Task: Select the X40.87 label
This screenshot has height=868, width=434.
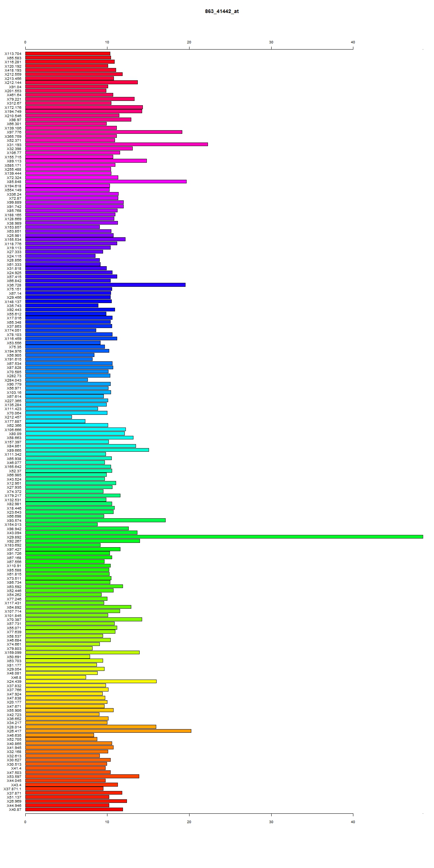Action: click(x=15, y=809)
